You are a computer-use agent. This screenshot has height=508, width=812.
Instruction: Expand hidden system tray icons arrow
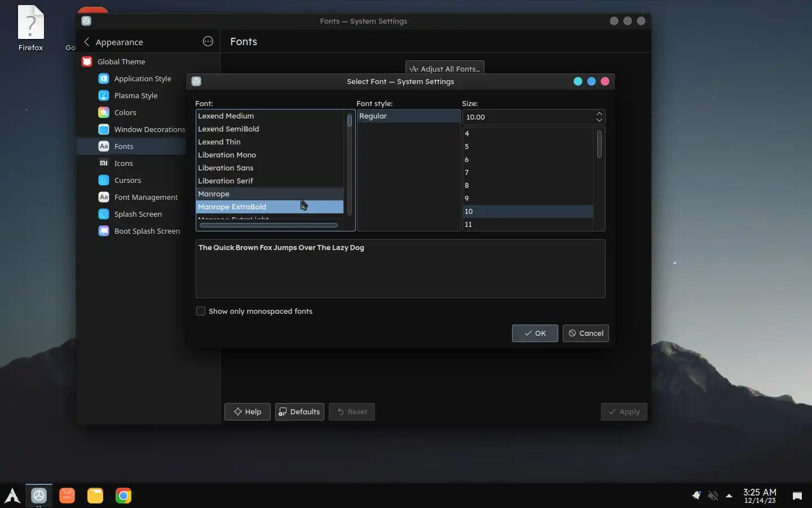tap(729, 496)
